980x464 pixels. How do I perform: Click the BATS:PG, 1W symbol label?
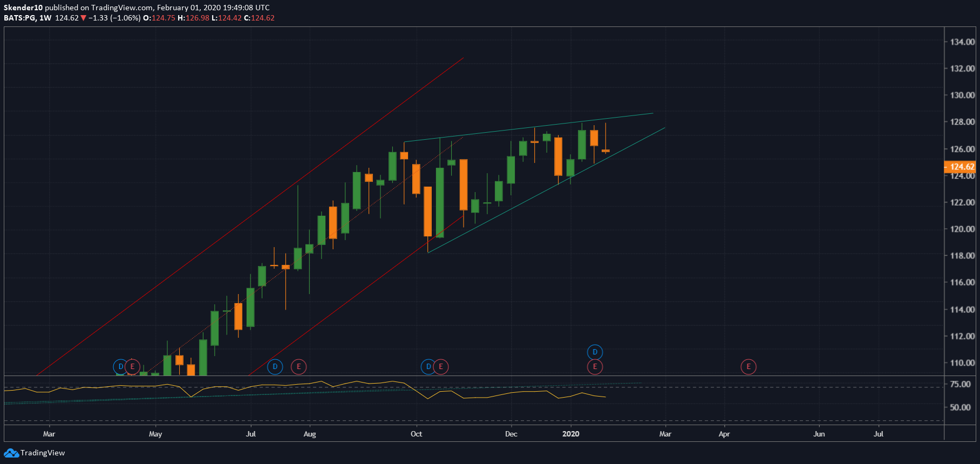28,18
